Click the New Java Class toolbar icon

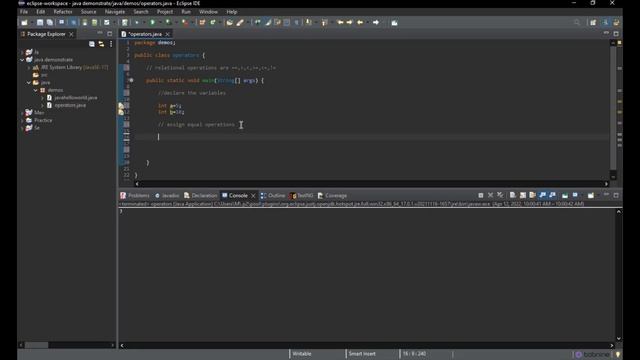(213, 22)
